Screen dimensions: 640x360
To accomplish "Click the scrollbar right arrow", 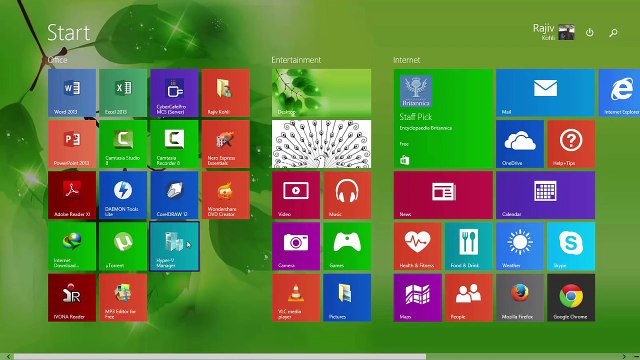I will [624, 356].
